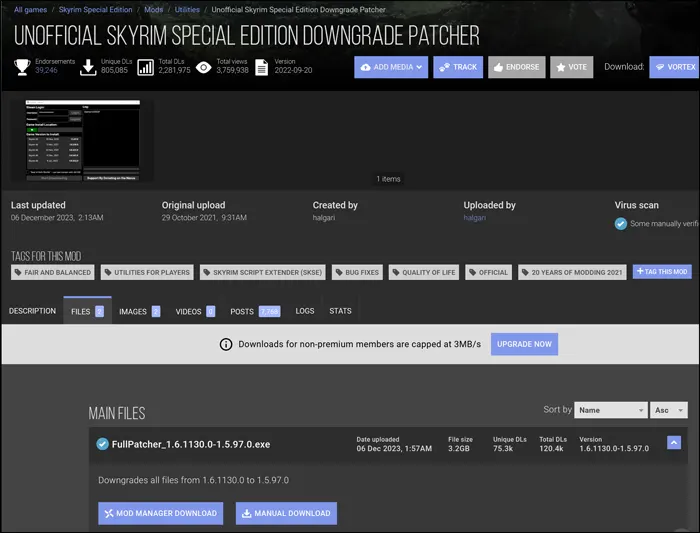The height and width of the screenshot is (533, 700).
Task: Select the Quality of Life tag
Action: pos(424,272)
